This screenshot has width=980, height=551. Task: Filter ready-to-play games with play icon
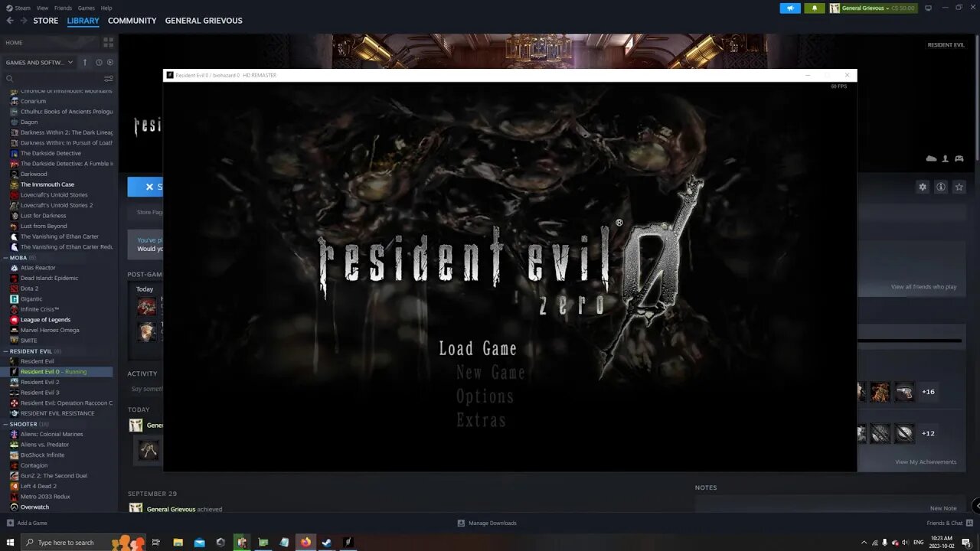click(110, 62)
